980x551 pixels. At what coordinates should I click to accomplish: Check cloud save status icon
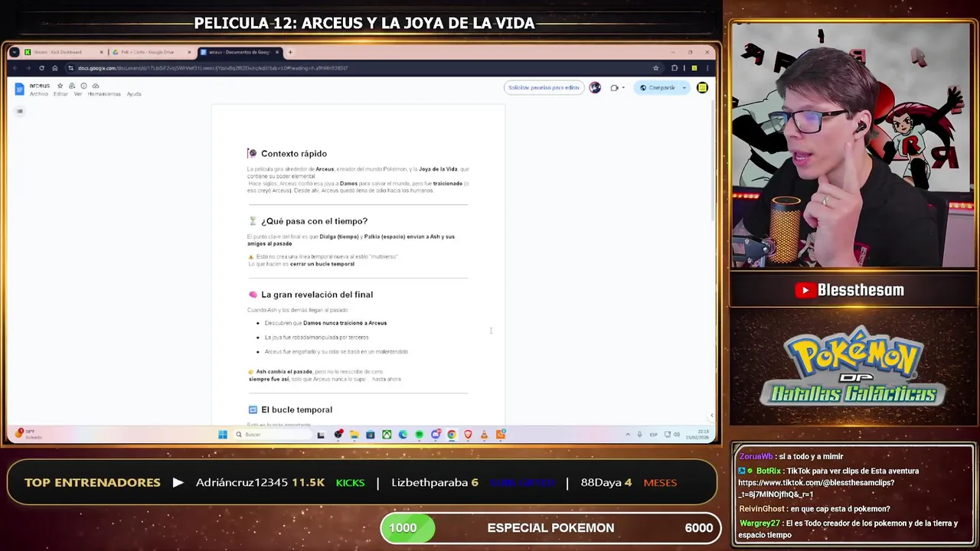95,86
